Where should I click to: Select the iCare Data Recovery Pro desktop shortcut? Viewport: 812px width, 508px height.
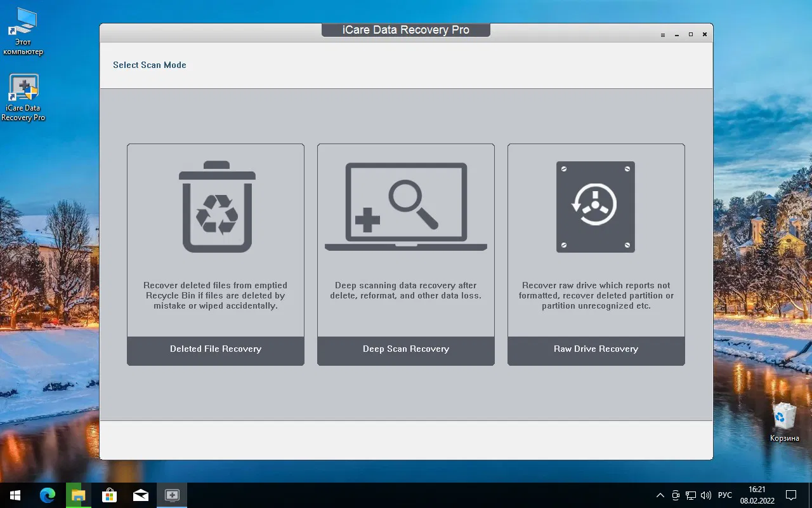[23, 98]
